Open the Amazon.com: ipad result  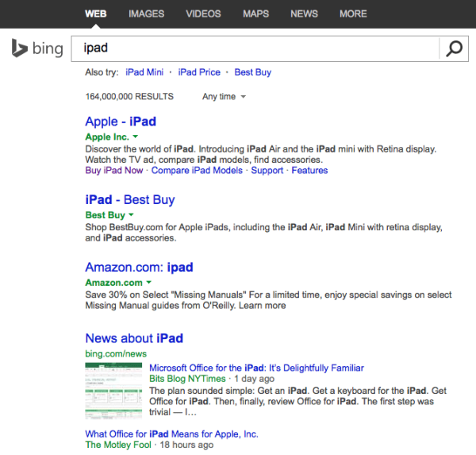[x=139, y=267]
